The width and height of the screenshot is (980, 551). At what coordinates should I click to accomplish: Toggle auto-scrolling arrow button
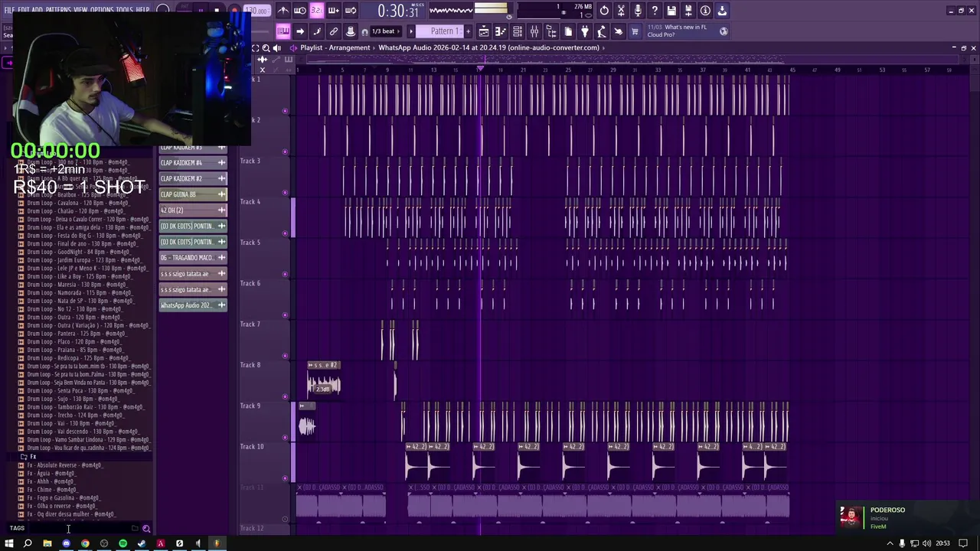[300, 31]
